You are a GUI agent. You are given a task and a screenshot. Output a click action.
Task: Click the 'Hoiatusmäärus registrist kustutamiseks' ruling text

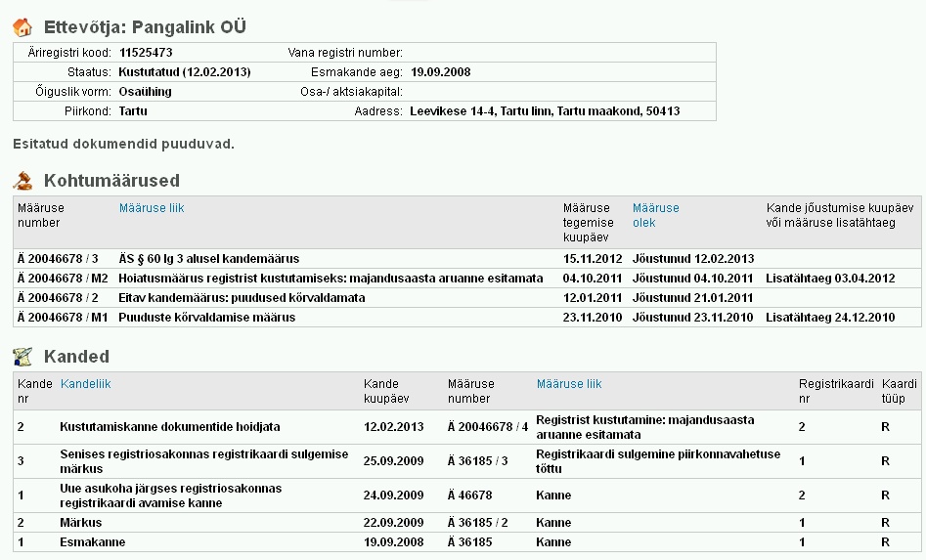331,278
